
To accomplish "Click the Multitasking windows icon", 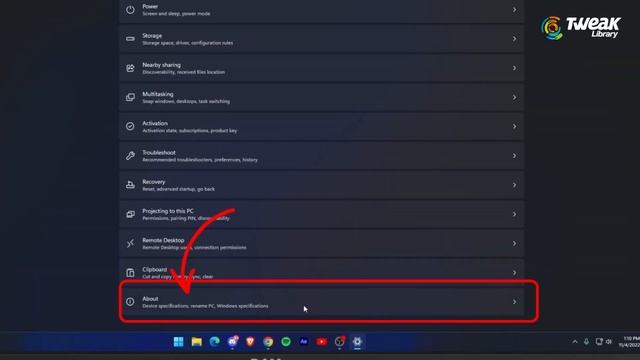I will click(x=130, y=97).
